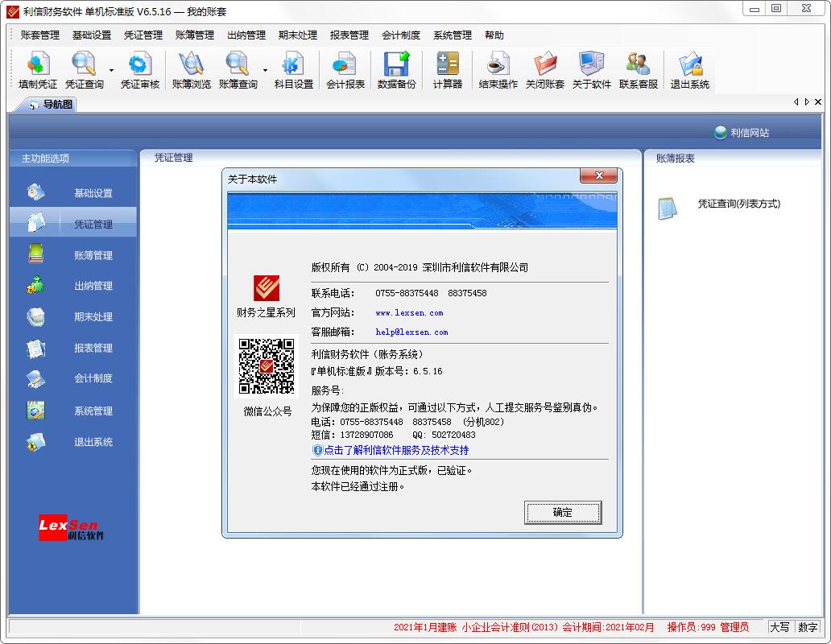This screenshot has height=644, width=831.
Task: Open 联系客服 from the toolbar
Action: pyautogui.click(x=638, y=71)
